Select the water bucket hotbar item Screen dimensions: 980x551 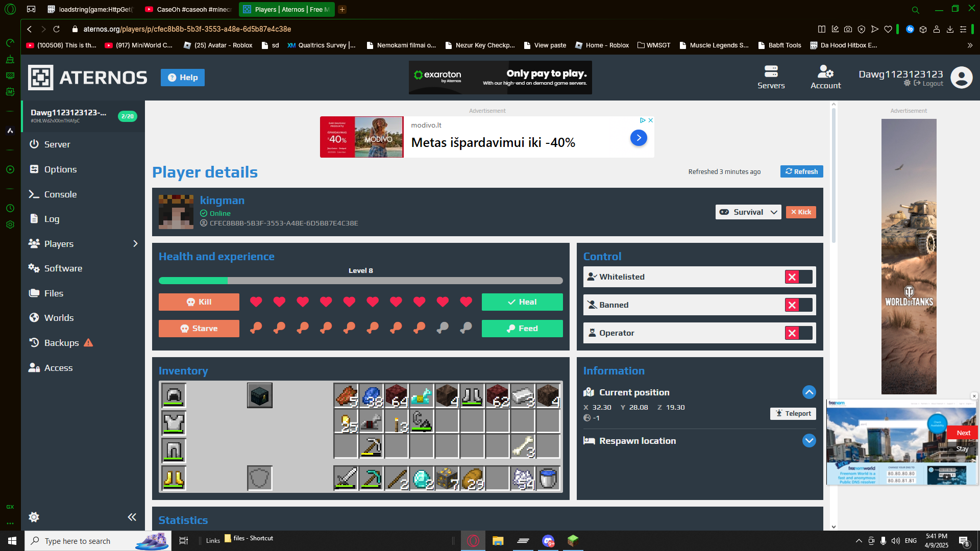[x=548, y=478]
